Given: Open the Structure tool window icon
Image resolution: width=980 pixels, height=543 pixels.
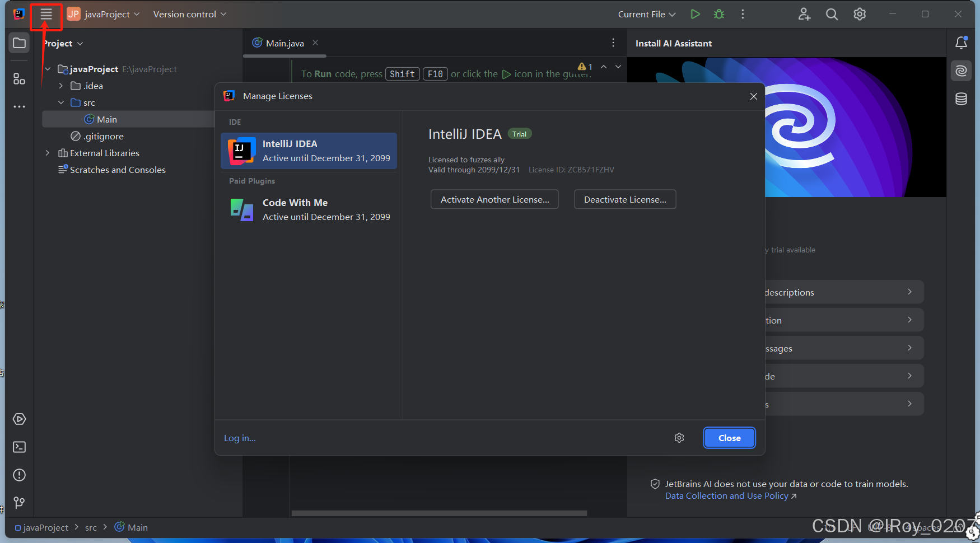Looking at the screenshot, I should pos(19,79).
